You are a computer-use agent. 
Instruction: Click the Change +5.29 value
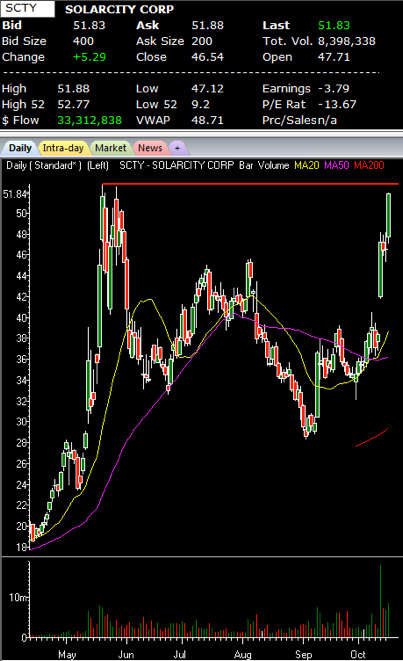pos(89,57)
